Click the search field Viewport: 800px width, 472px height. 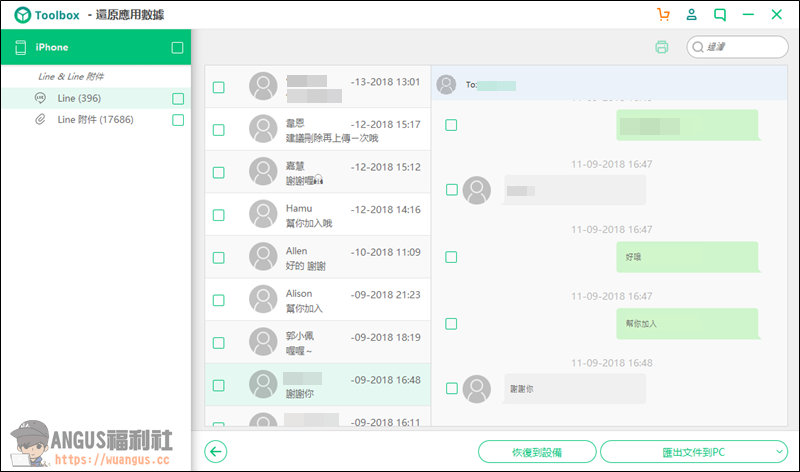point(737,47)
